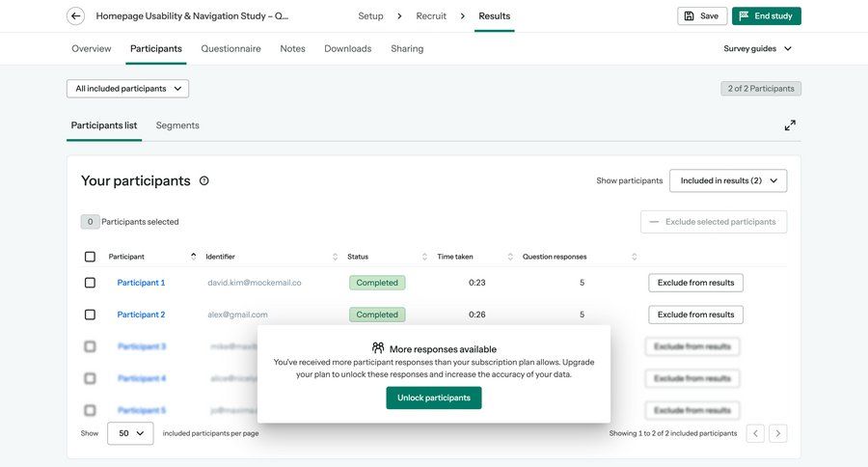This screenshot has width=868, height=467.
Task: Go to the next page arrow
Action: pyautogui.click(x=777, y=433)
